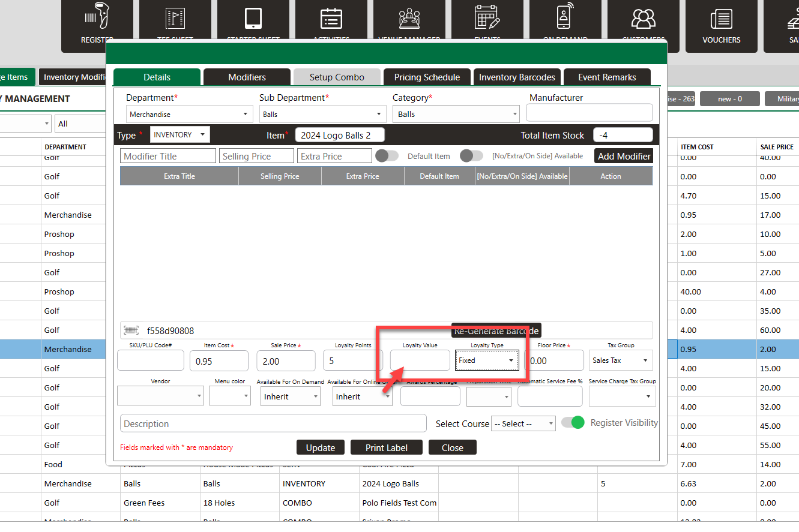This screenshot has width=799, height=532.
Task: Click the Update button
Action: (321, 448)
